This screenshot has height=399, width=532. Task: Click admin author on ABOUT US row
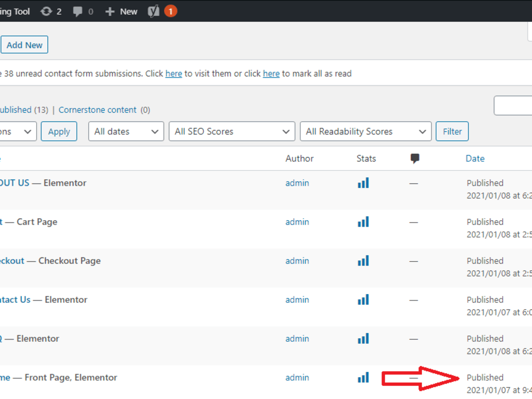coord(297,183)
